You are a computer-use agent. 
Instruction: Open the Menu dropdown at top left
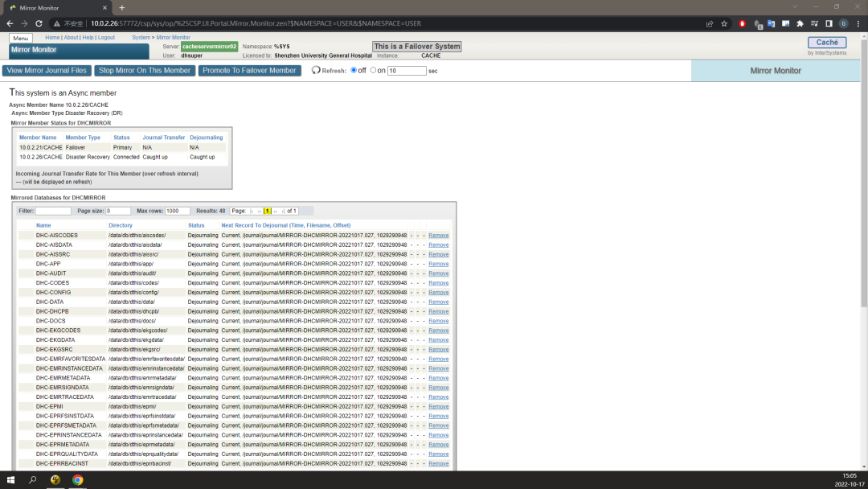point(20,39)
